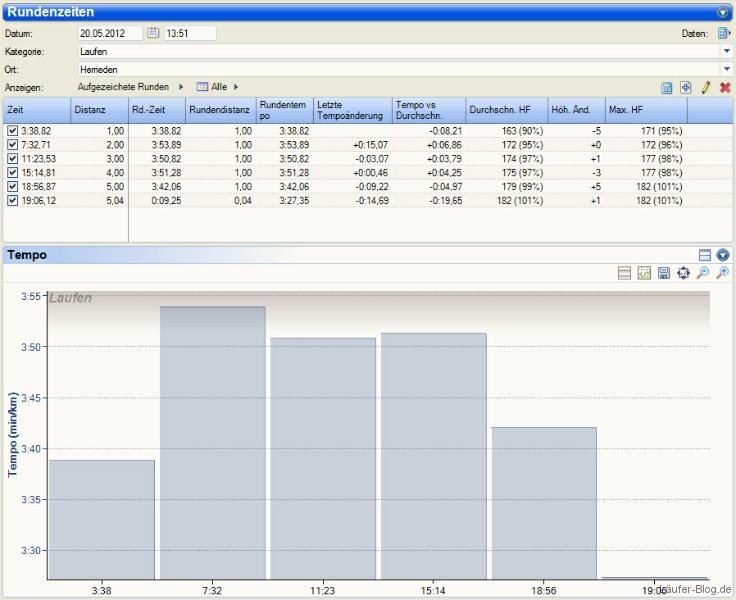
Task: Click the Letzte Tempoänderung cell +0:15,07
Action: (370, 145)
